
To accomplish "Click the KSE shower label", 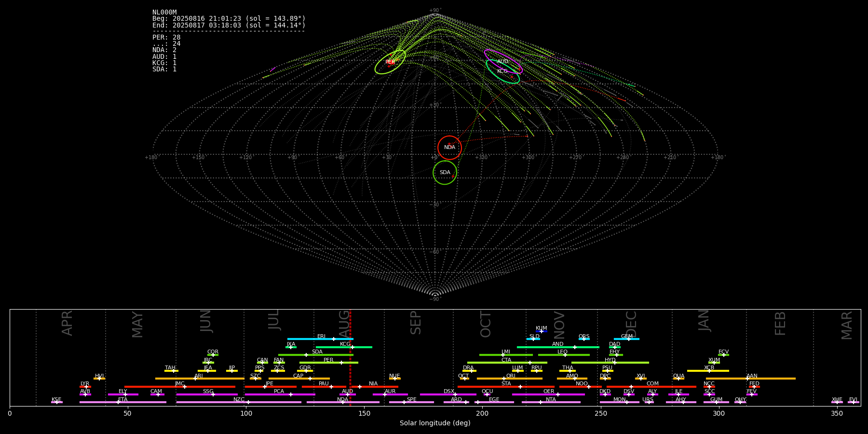I will [56, 400].
